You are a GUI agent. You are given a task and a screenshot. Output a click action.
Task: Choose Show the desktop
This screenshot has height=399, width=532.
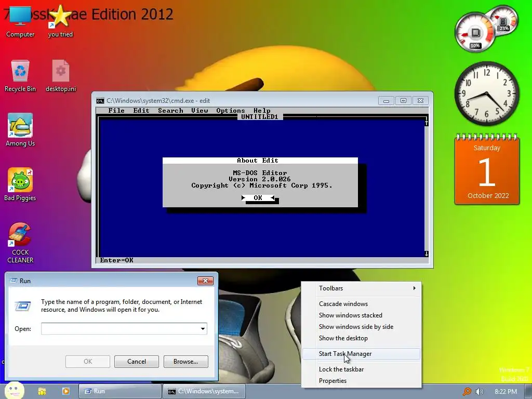click(x=361, y=338)
